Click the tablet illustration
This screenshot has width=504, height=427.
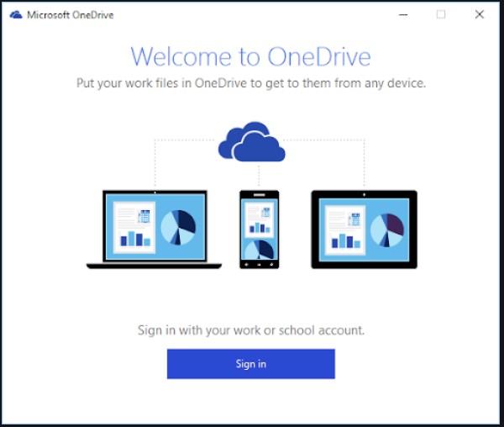click(364, 229)
